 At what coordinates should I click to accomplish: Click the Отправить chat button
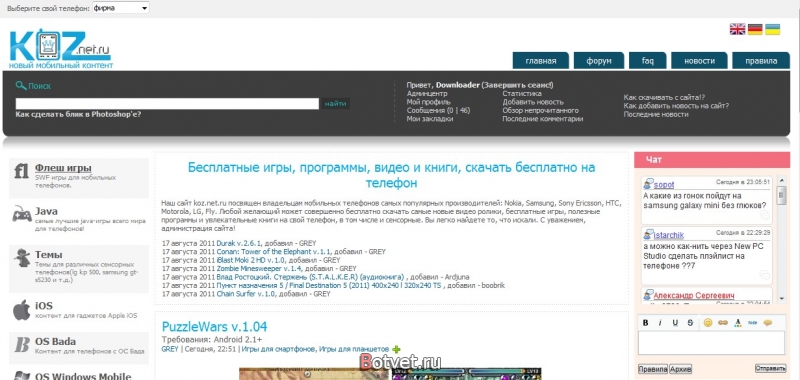[x=770, y=368]
